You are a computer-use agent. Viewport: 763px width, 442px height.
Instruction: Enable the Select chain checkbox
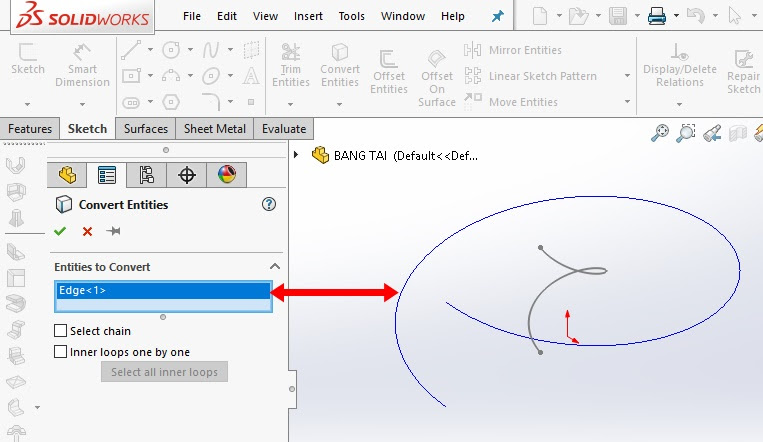coord(60,331)
